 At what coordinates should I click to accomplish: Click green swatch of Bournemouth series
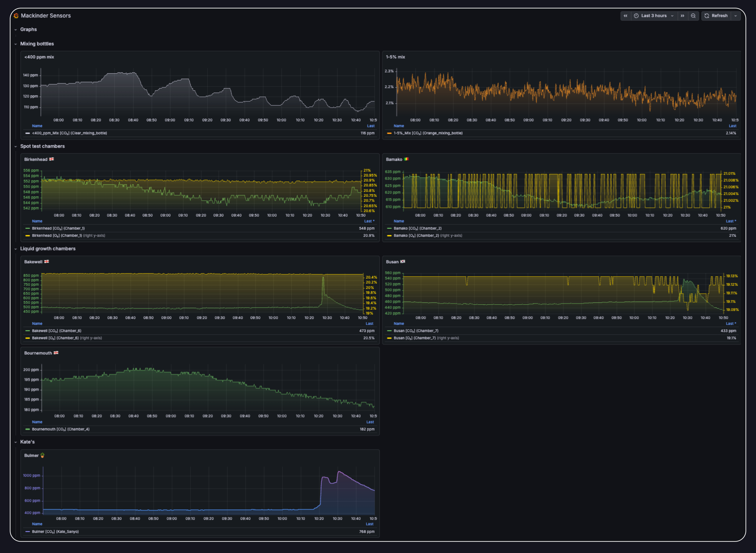[x=28, y=430]
